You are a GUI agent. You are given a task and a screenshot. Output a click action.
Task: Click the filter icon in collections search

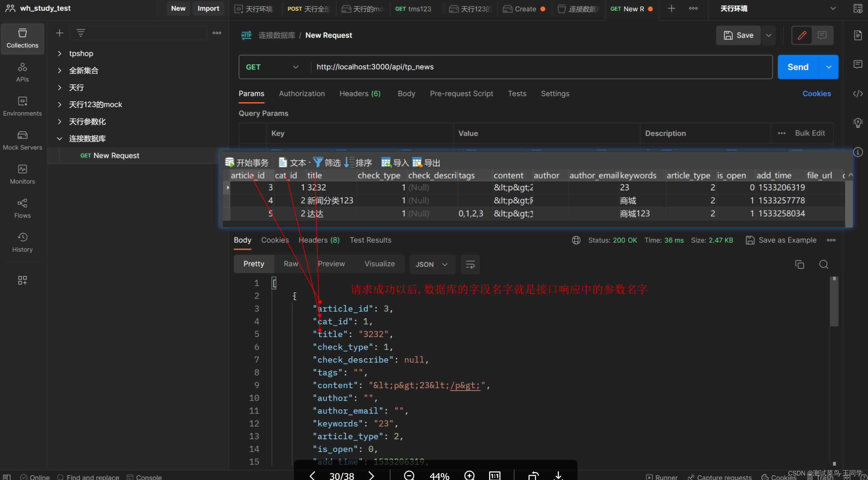pyautogui.click(x=81, y=33)
